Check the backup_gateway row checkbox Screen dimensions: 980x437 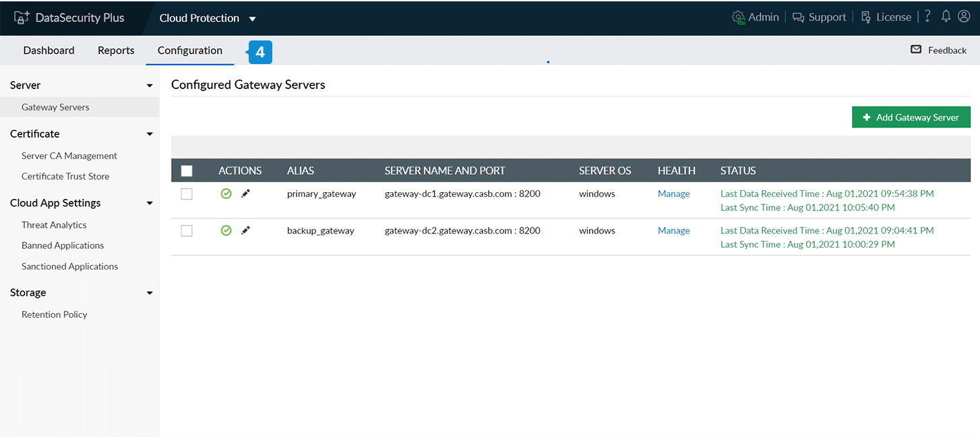click(x=187, y=231)
